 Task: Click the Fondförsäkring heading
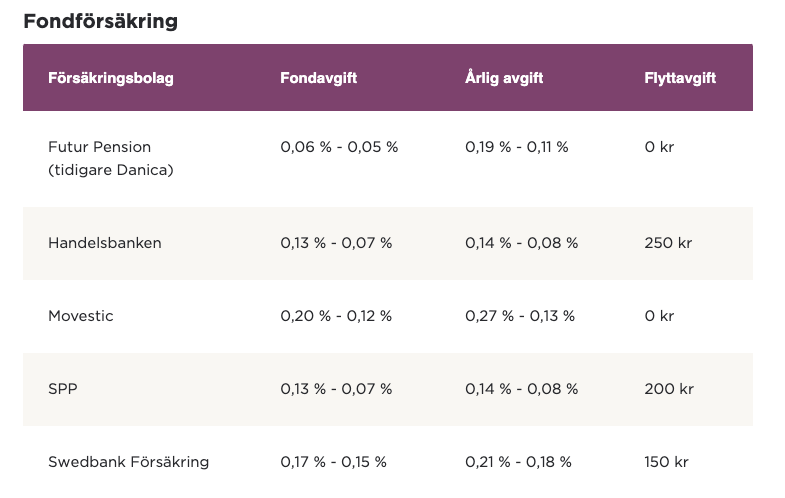[x=100, y=21]
